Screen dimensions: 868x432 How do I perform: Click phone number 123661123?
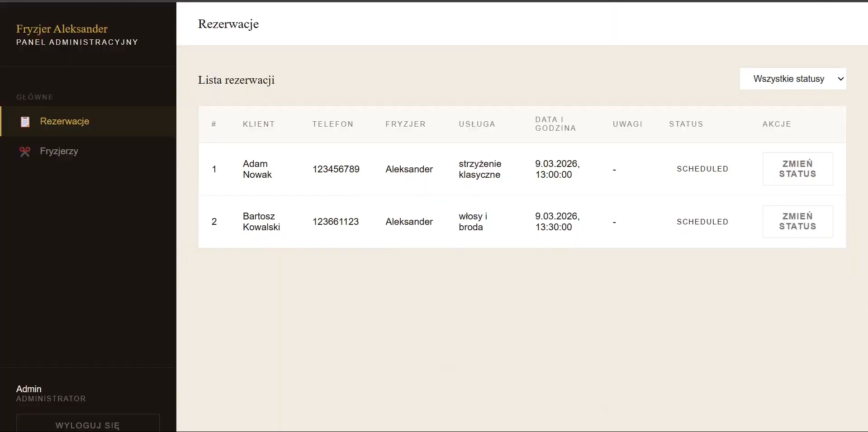point(336,222)
